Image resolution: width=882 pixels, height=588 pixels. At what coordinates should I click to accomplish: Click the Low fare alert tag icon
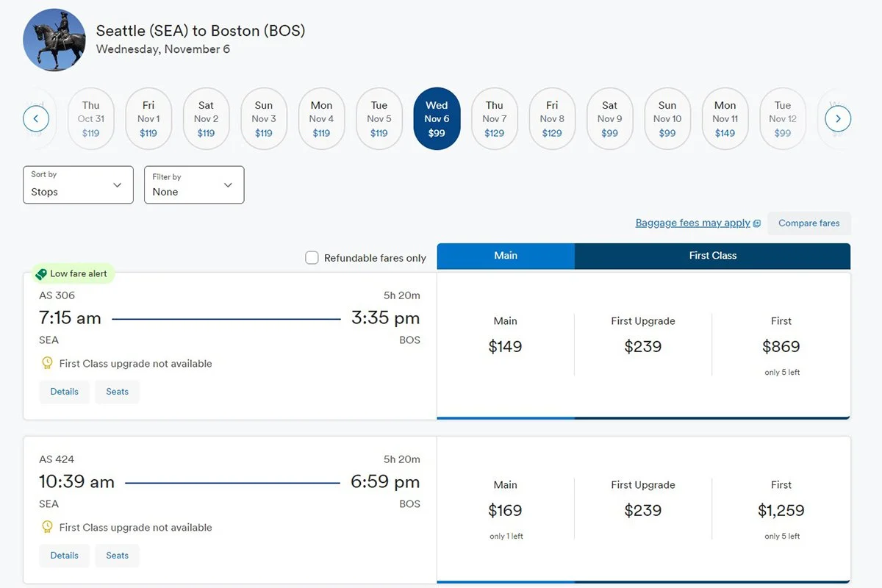point(41,274)
